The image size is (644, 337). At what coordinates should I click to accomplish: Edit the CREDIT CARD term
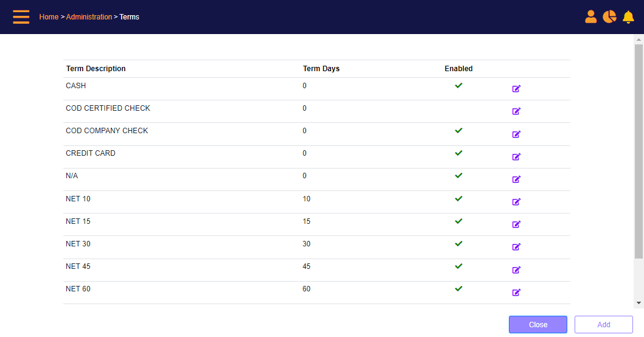[x=516, y=157]
